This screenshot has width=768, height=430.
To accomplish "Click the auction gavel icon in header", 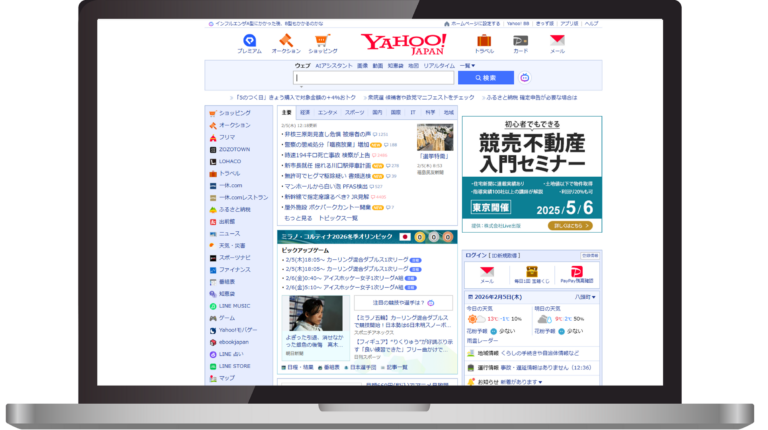I will click(285, 41).
